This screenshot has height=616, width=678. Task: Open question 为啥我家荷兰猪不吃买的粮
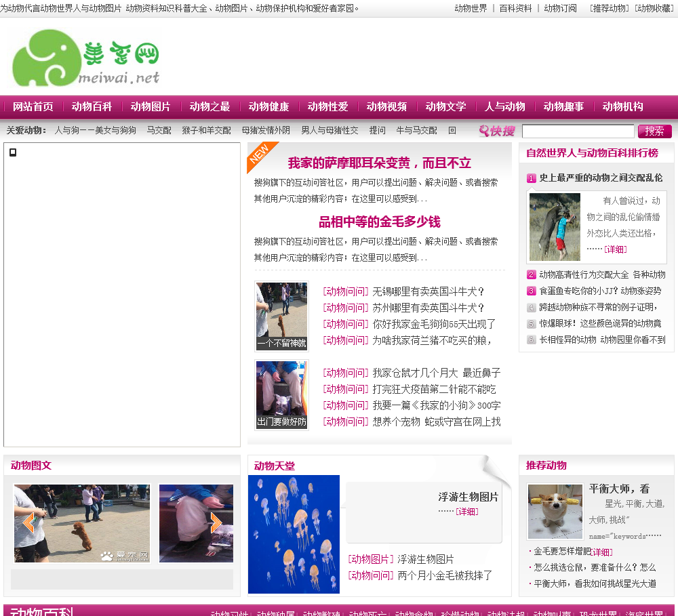(432, 341)
